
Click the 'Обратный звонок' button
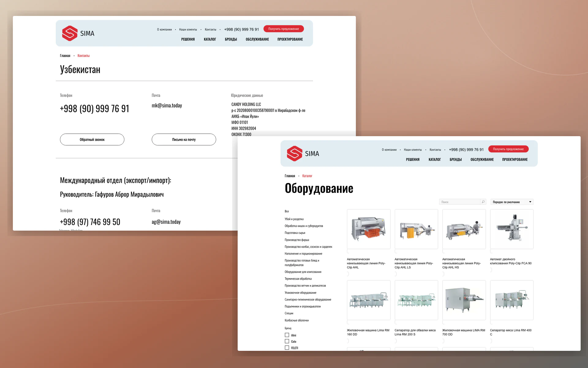(x=92, y=140)
